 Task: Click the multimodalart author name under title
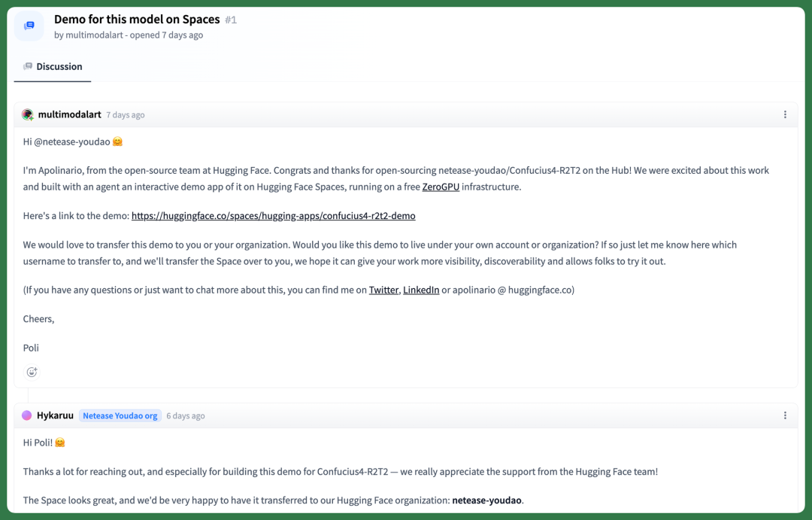click(x=94, y=35)
